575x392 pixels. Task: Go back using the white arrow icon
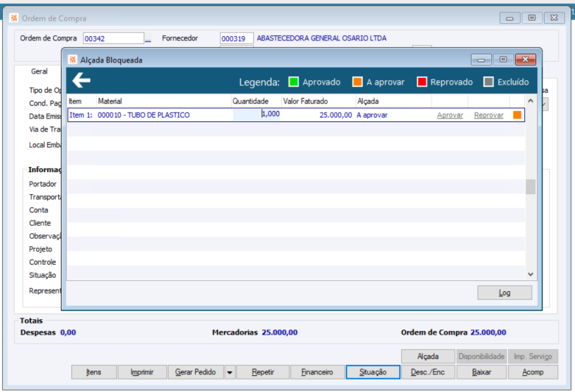click(81, 80)
